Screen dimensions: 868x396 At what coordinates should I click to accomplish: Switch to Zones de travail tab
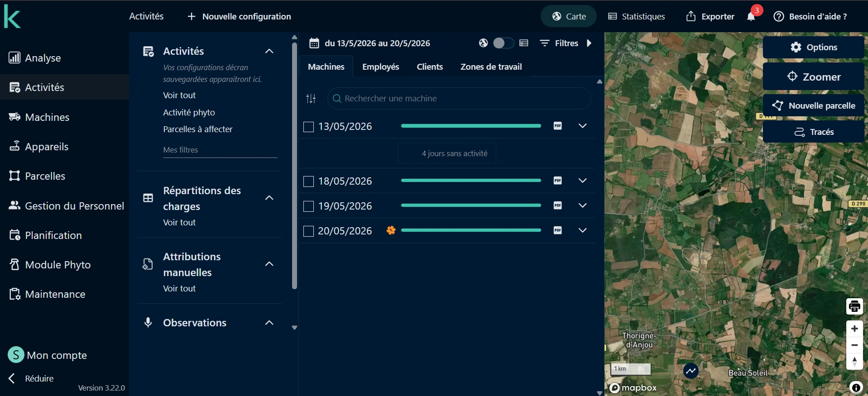coord(491,67)
